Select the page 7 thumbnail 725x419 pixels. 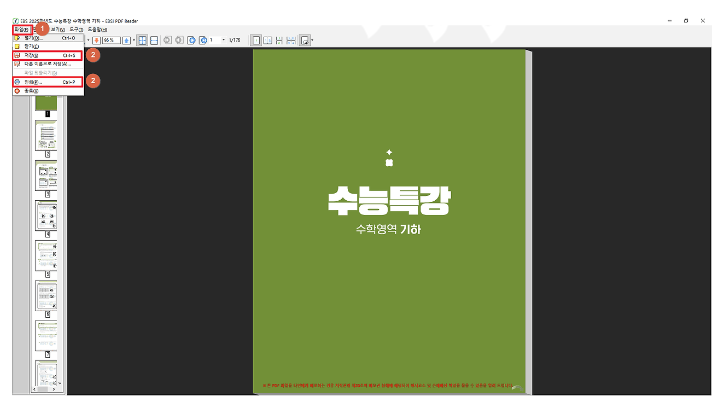click(46, 335)
